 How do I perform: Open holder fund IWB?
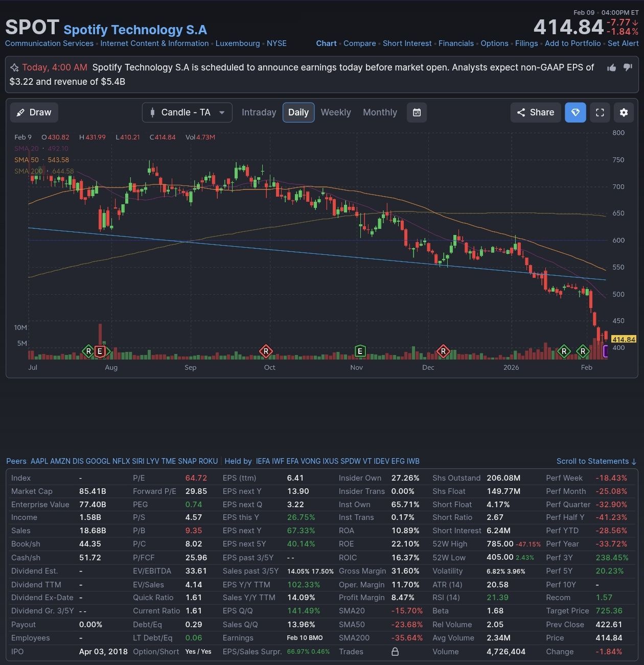point(413,461)
